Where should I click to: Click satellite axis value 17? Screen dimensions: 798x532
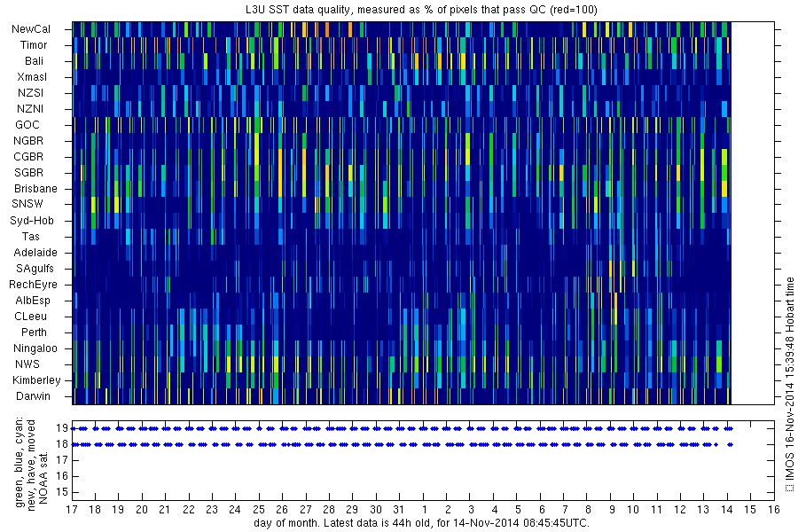tap(62, 460)
